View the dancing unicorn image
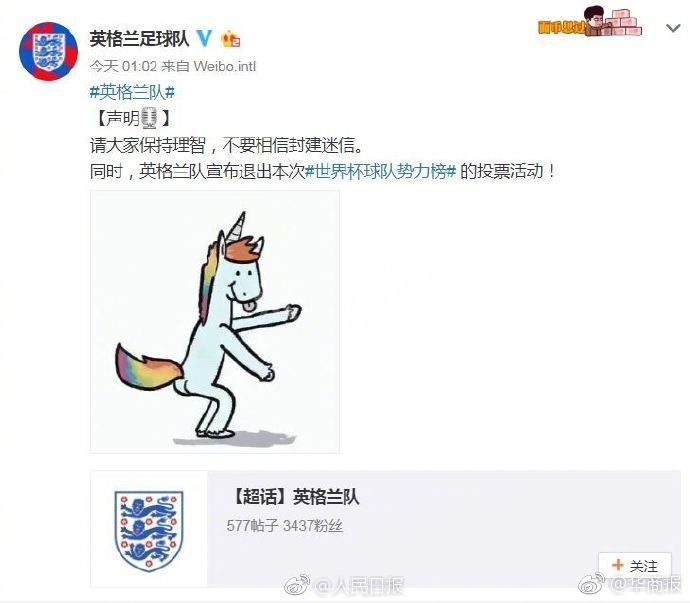690x603 pixels. pos(215,322)
